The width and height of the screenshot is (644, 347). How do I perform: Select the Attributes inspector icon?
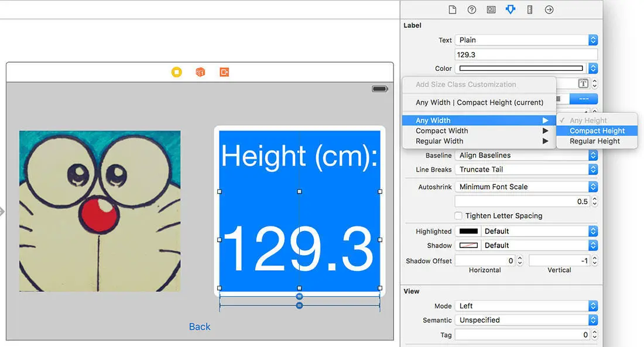tap(510, 9)
